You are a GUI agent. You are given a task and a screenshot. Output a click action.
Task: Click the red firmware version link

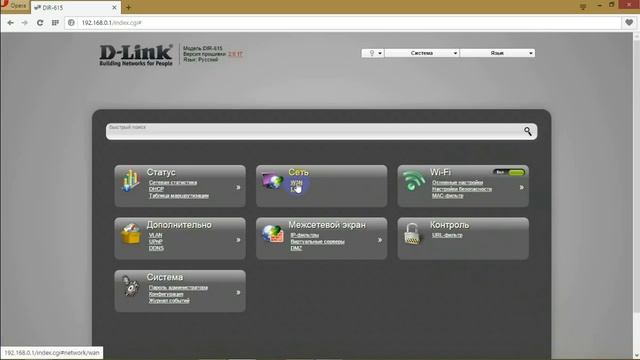[x=235, y=54]
